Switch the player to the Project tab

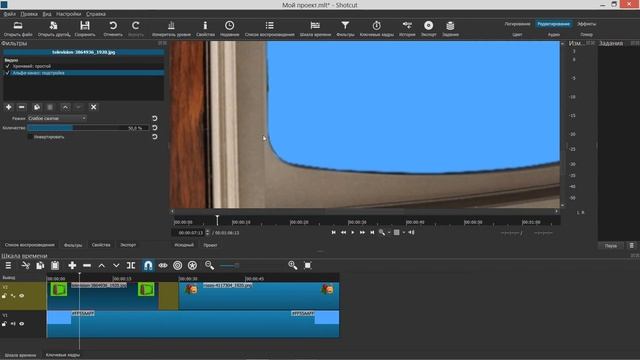click(x=210, y=245)
